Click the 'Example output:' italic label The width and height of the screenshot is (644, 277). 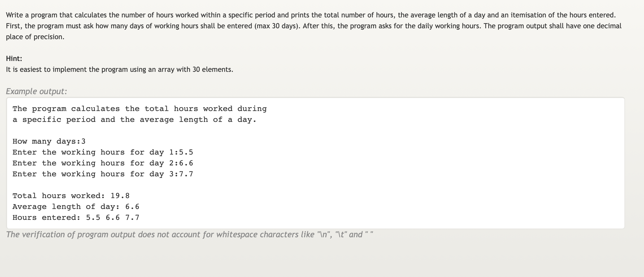click(36, 91)
